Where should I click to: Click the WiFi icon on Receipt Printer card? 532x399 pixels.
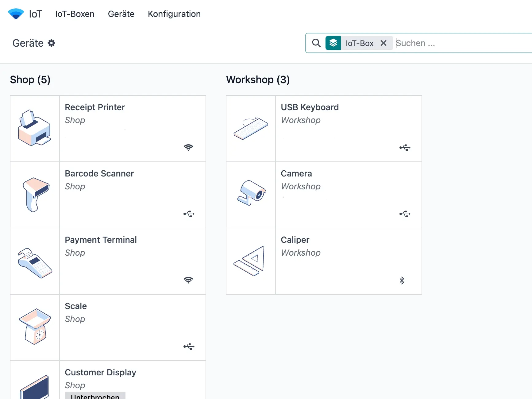(188, 147)
